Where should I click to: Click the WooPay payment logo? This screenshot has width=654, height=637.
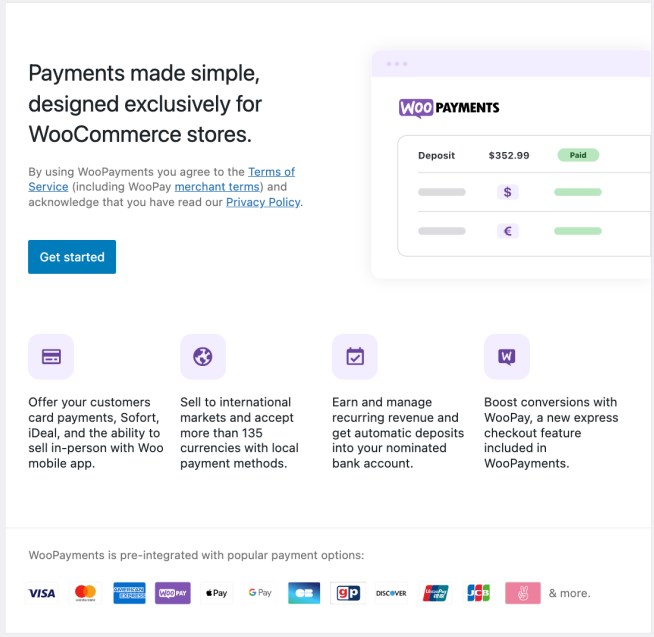pos(173,593)
